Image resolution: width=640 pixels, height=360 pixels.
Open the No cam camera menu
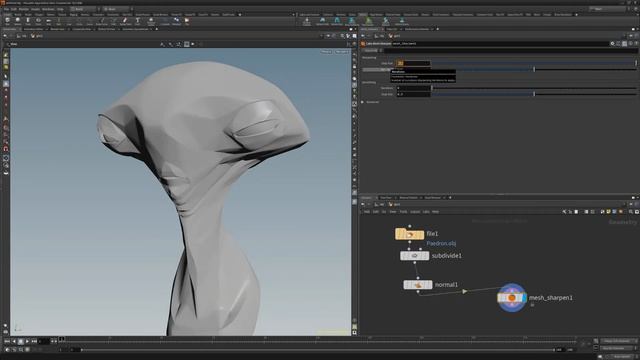[342, 52]
